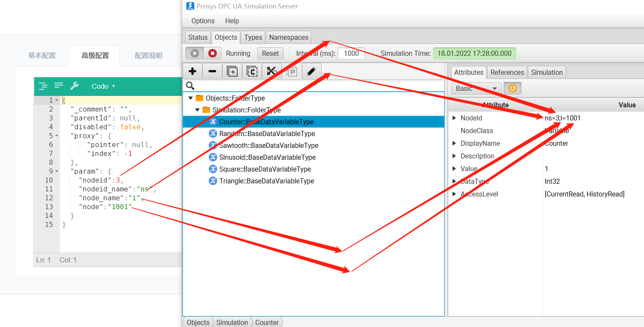Switch to the Namespaces tab

point(289,37)
